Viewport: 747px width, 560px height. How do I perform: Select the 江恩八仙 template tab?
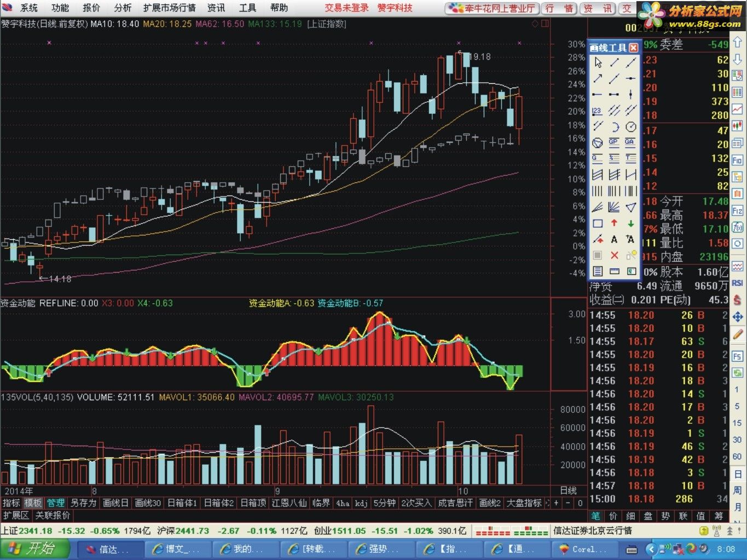[x=289, y=503]
